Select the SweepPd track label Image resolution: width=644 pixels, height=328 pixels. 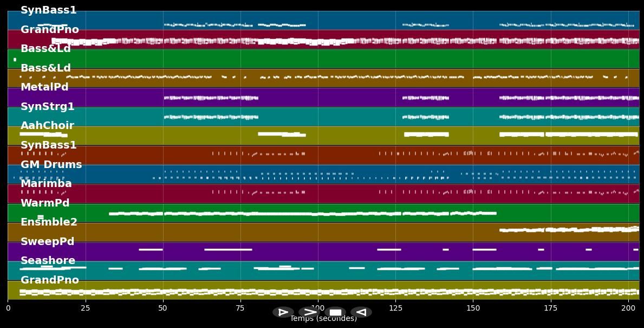tap(47, 242)
